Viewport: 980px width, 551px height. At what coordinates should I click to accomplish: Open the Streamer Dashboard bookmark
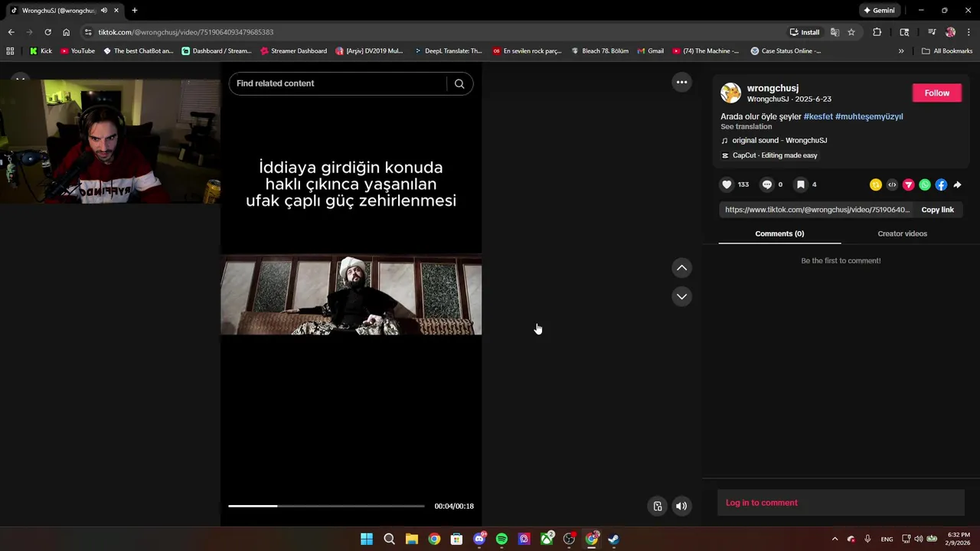click(293, 51)
